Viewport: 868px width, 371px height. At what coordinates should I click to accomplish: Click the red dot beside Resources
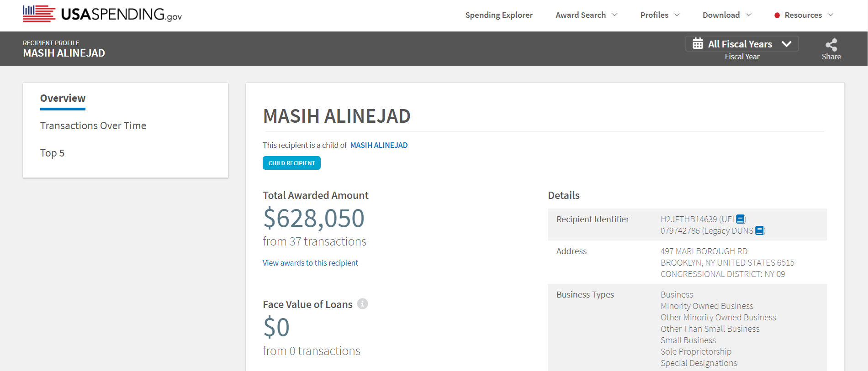tap(777, 16)
